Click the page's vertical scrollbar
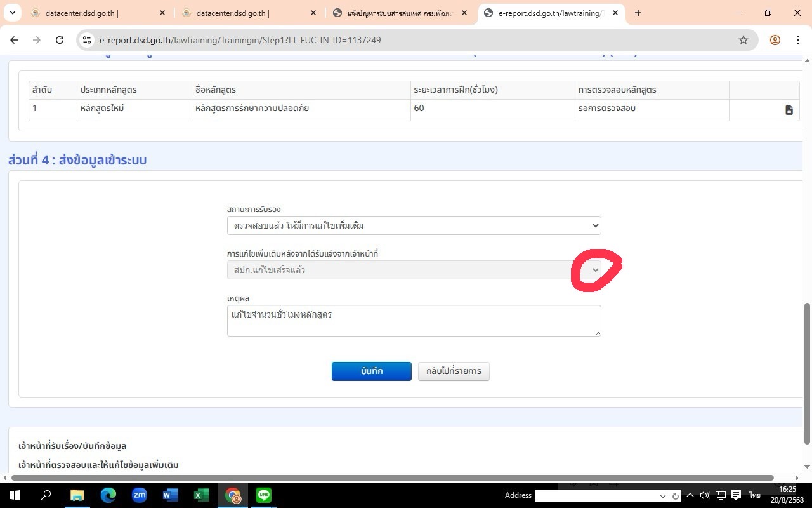 click(x=807, y=373)
